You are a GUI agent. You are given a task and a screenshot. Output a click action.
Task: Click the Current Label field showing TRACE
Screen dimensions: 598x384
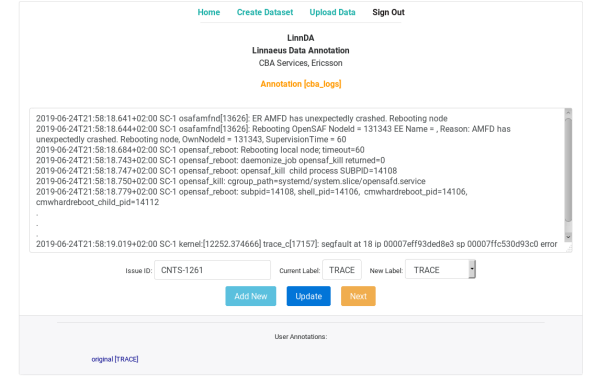(342, 270)
